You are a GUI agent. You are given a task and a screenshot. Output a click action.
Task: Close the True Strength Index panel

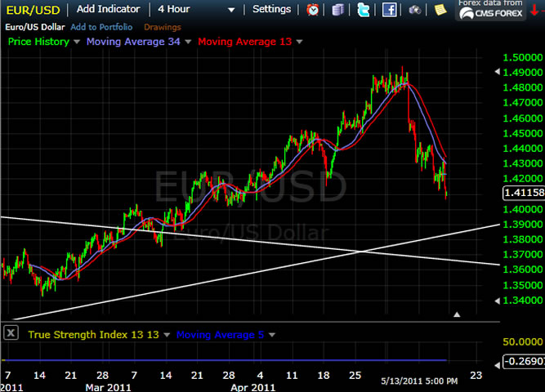click(x=11, y=332)
